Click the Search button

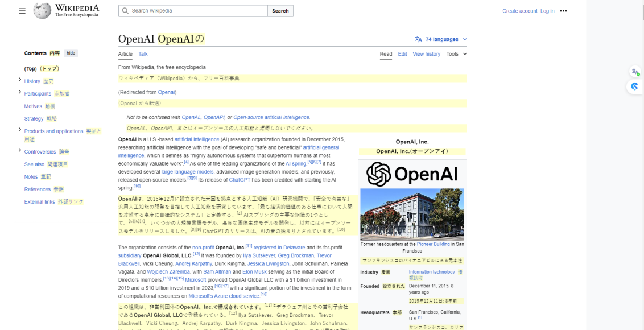pos(280,11)
